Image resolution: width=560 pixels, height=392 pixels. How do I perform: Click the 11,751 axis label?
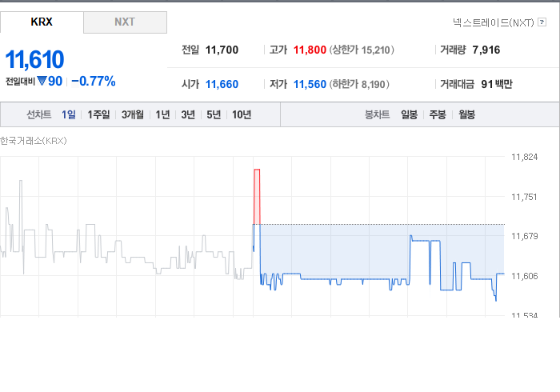pos(524,197)
